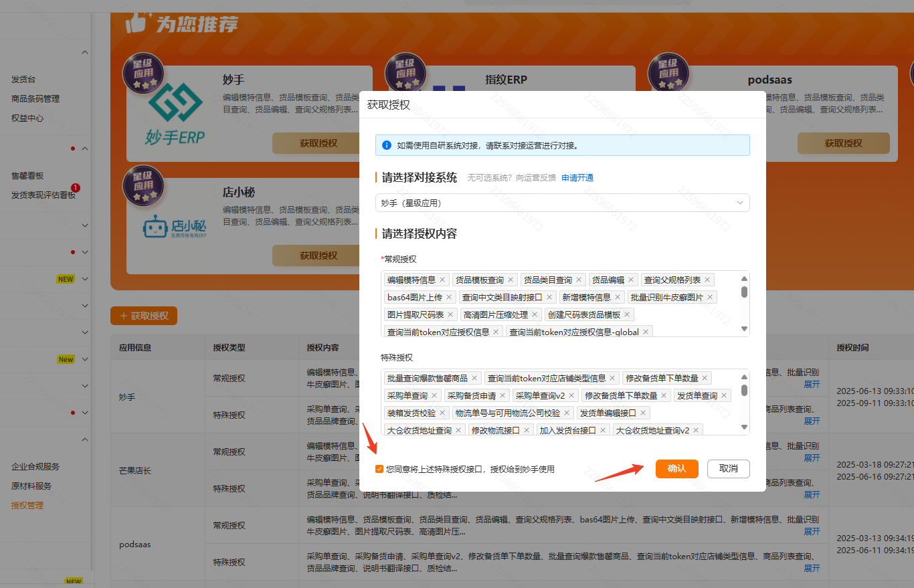The height and width of the screenshot is (588, 914).
Task: Open 企业合规服务 in the sidebar
Action: [x=35, y=466]
